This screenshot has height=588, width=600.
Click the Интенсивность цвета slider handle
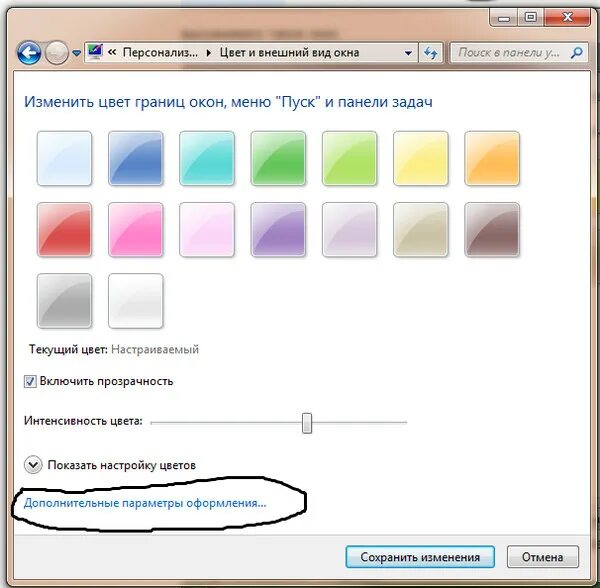point(307,423)
